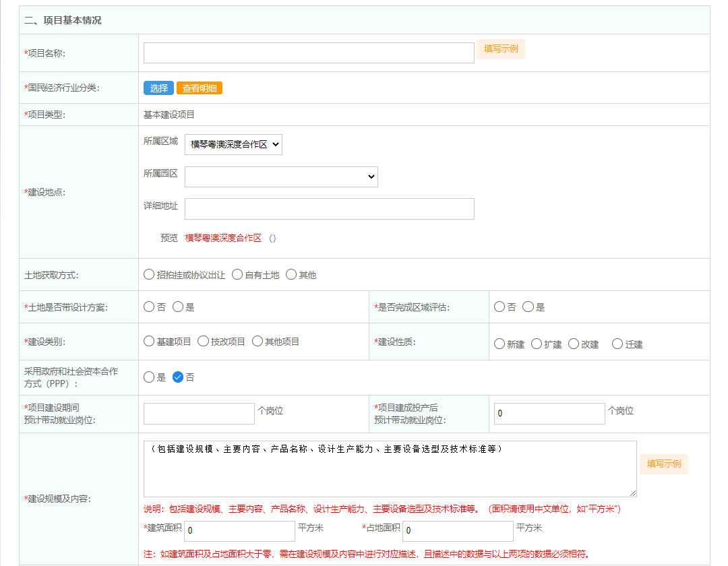This screenshot has width=728, height=566.
Task: Click the 详细地址 input field
Action: coord(329,209)
